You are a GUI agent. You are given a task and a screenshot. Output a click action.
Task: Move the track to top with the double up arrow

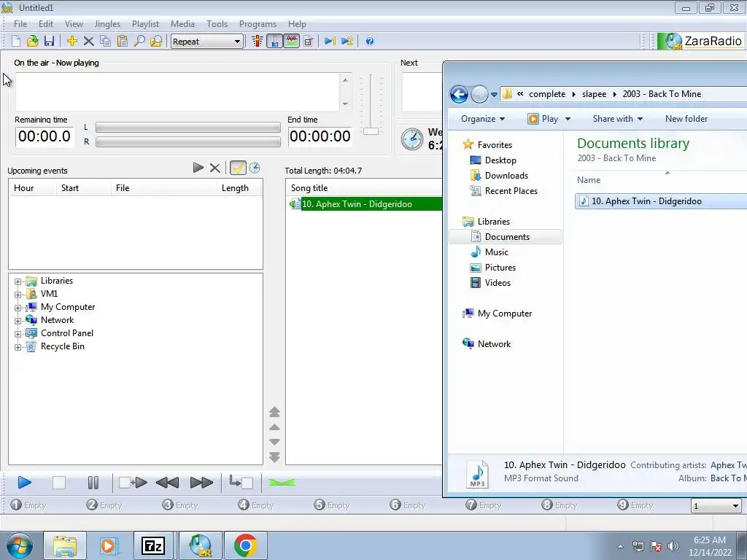coord(274,412)
